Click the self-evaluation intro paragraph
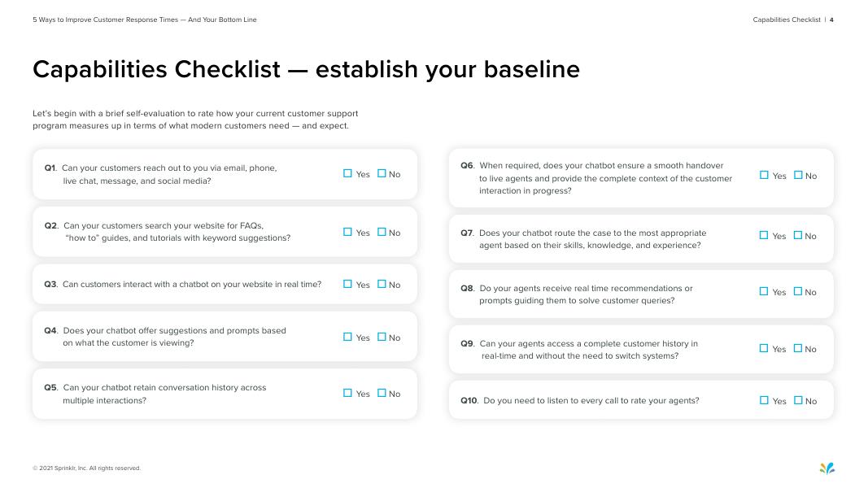 (x=195, y=120)
